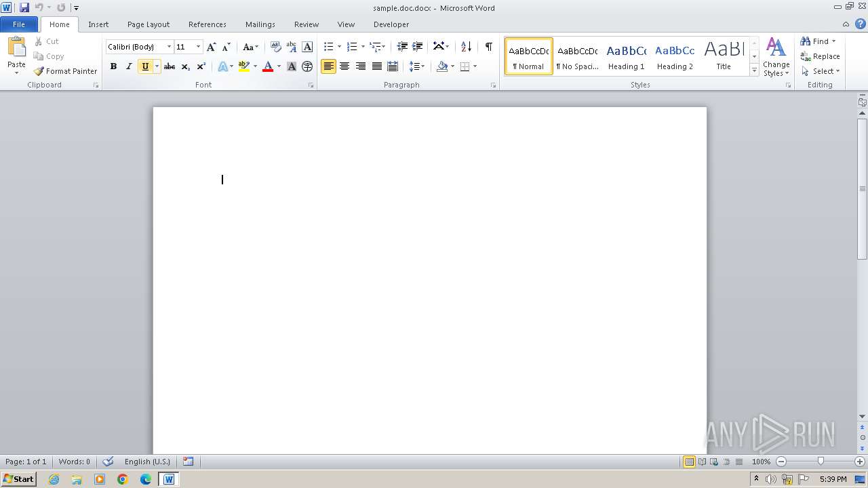The image size is (868, 488).
Task: Apply the Title style
Action: (x=724, y=56)
